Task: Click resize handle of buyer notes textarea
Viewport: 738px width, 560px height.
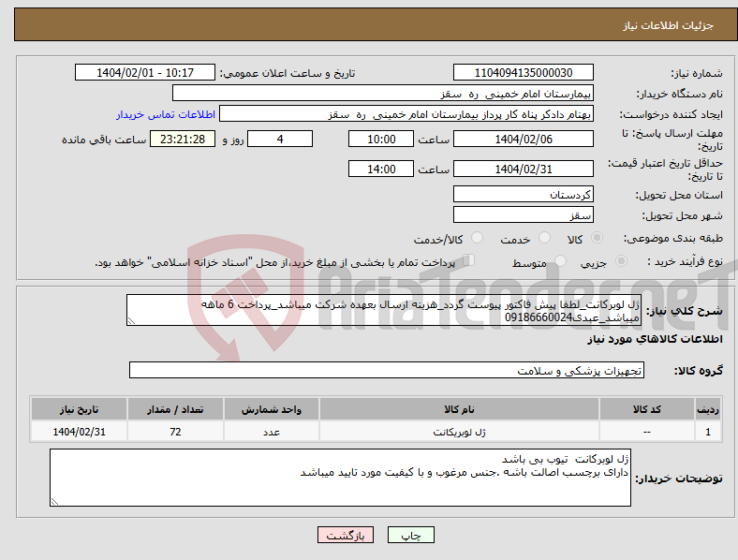Action: [54, 502]
